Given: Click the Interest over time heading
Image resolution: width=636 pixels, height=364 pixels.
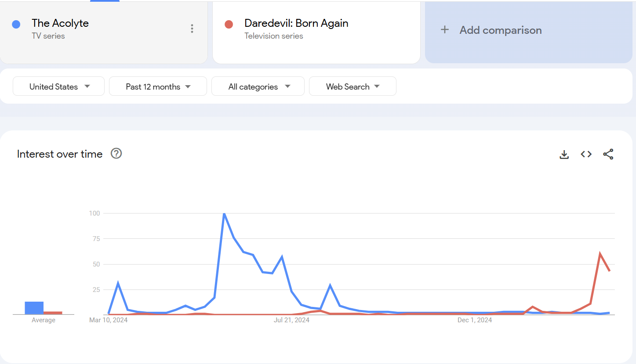Looking at the screenshot, I should coord(60,154).
